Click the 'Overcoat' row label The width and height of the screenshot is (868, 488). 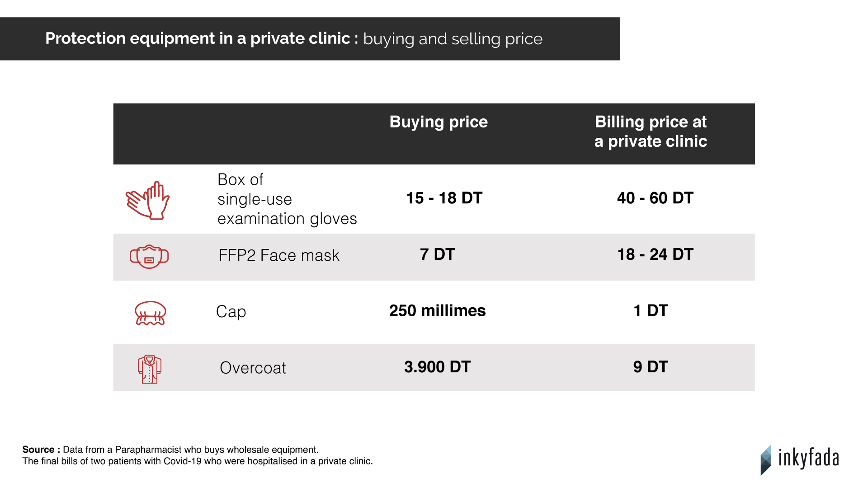(x=253, y=368)
